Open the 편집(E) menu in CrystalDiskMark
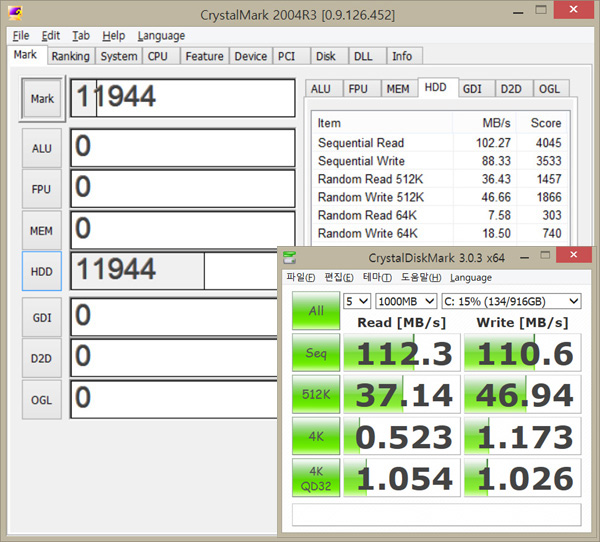Viewport: 600px width, 542px height. (339, 277)
